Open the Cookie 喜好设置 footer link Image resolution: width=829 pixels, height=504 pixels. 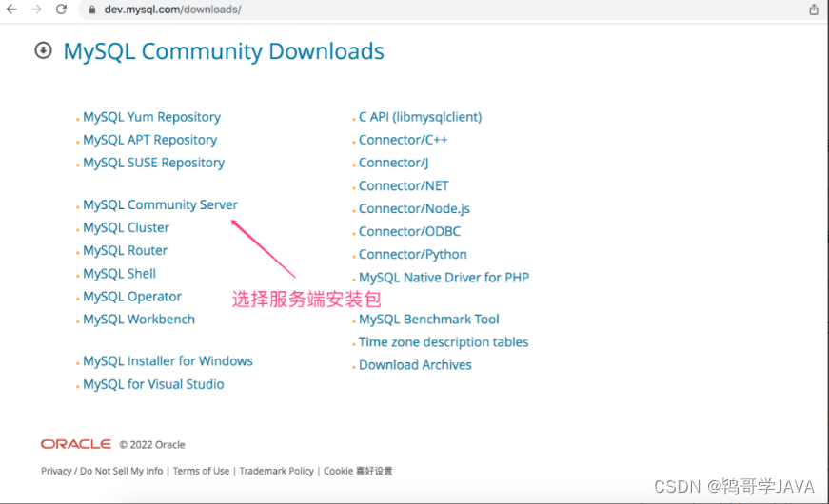358,472
